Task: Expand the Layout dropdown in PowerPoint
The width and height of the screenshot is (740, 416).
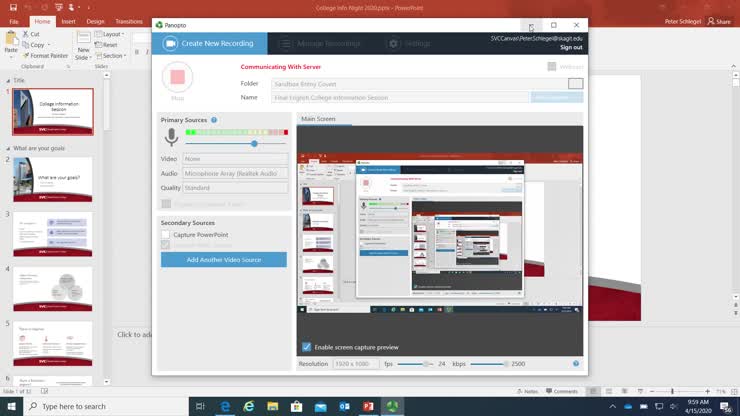Action: tap(110, 34)
